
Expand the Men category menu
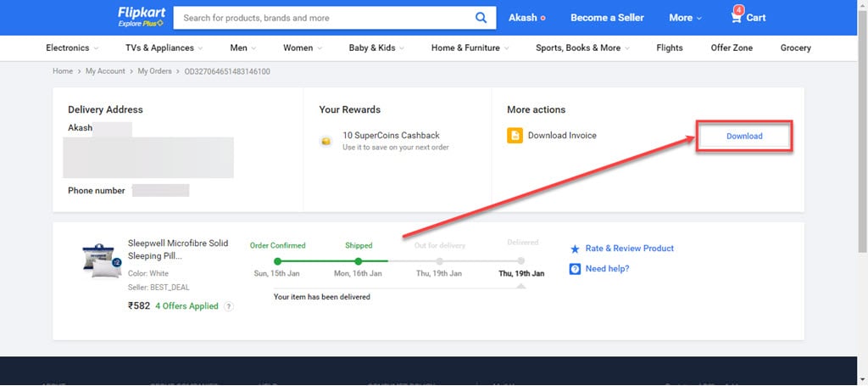[243, 48]
